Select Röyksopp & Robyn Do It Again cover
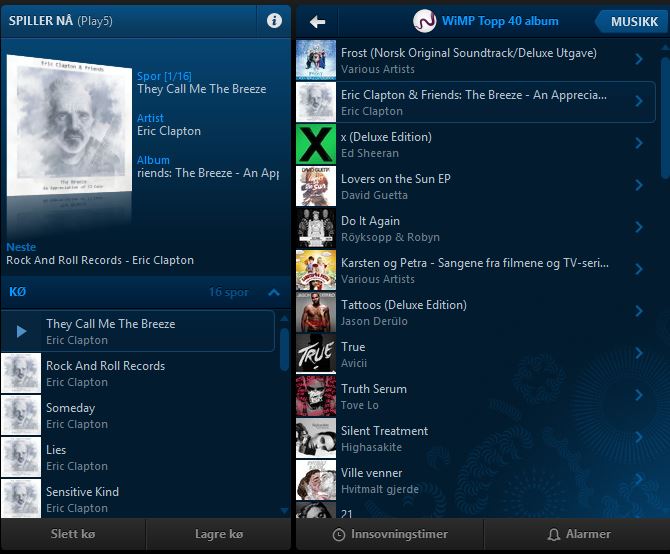Viewport: 670px width, 554px height. [x=316, y=228]
